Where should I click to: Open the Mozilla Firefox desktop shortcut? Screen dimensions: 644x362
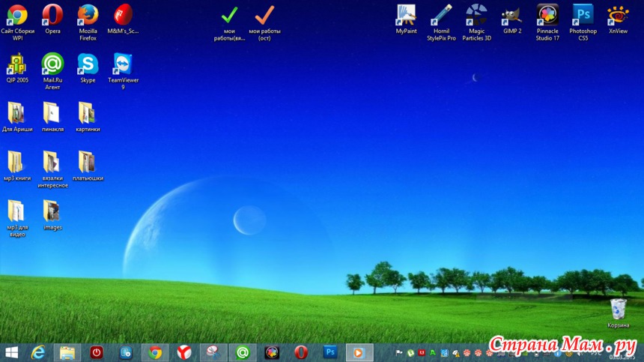click(88, 22)
